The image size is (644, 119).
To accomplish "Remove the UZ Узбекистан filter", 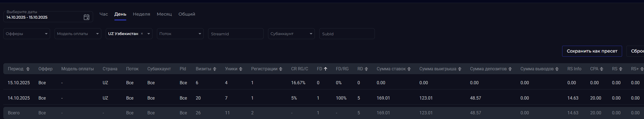I will click(x=142, y=34).
